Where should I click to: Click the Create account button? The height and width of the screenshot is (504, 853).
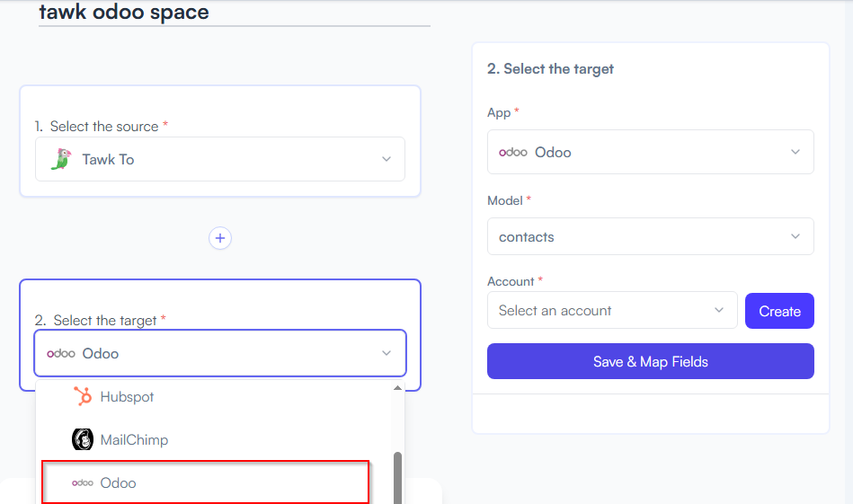779,311
